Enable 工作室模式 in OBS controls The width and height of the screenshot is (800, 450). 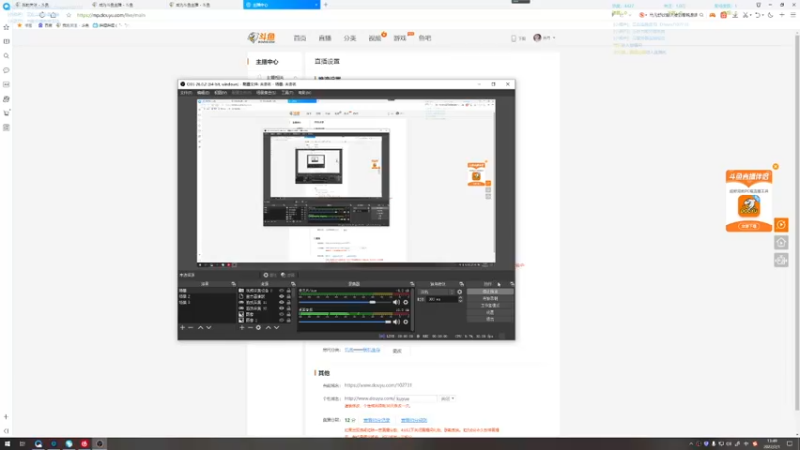pos(490,305)
